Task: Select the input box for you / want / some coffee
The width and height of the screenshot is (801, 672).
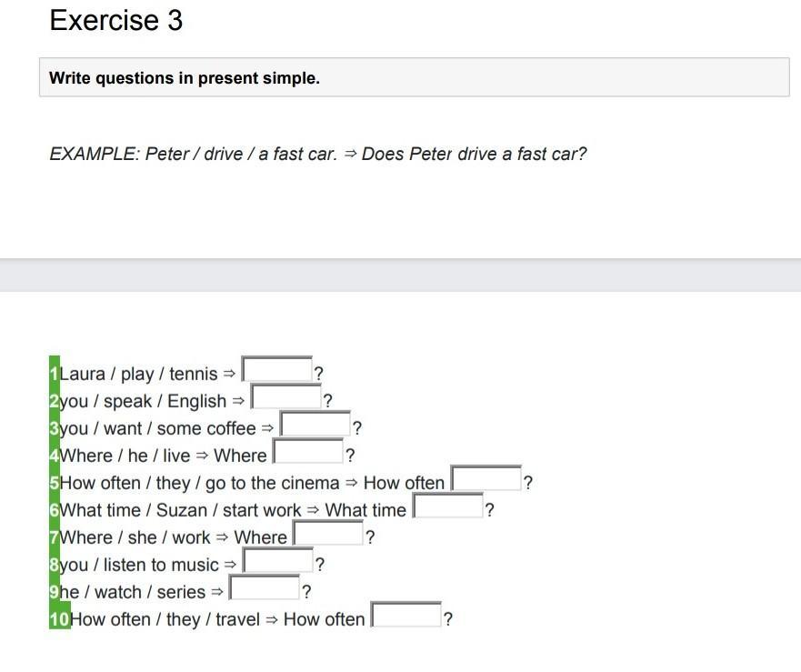Action: pos(315,424)
